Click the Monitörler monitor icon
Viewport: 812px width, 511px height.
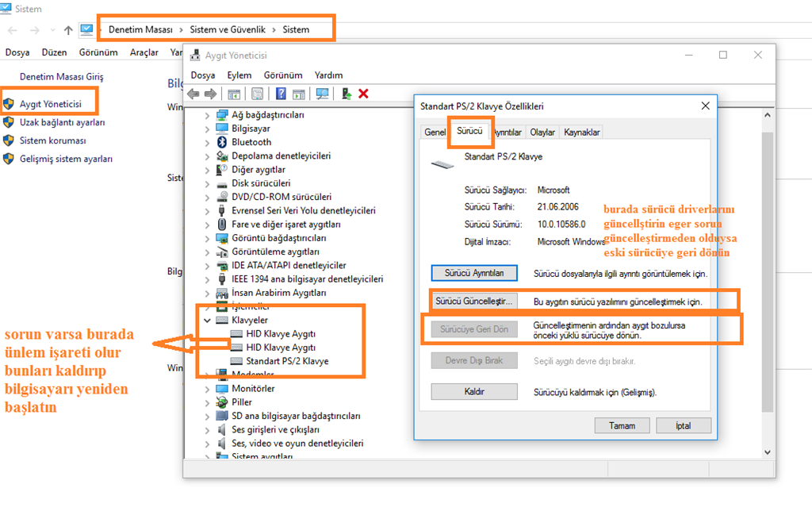[222, 389]
